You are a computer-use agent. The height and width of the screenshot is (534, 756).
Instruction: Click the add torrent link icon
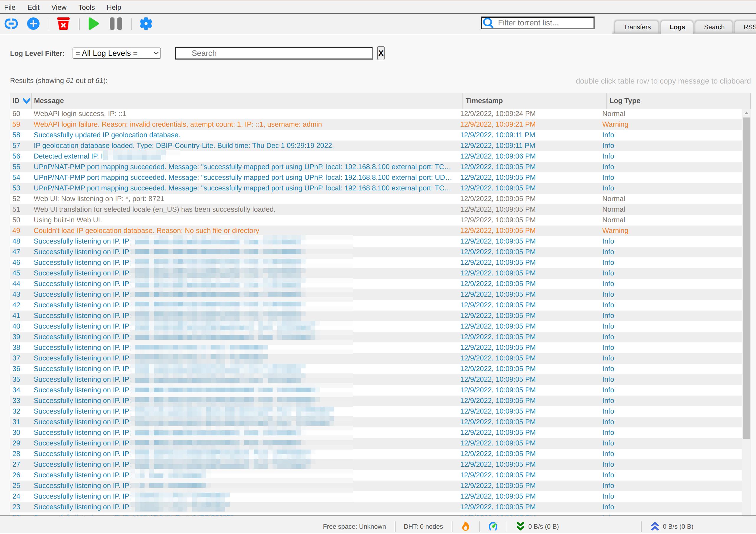11,24
